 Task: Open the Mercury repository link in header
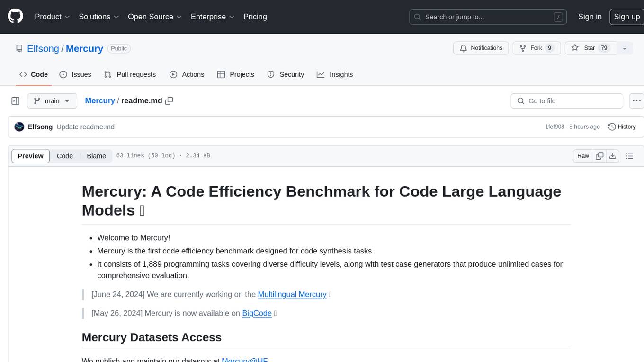pyautogui.click(x=84, y=48)
